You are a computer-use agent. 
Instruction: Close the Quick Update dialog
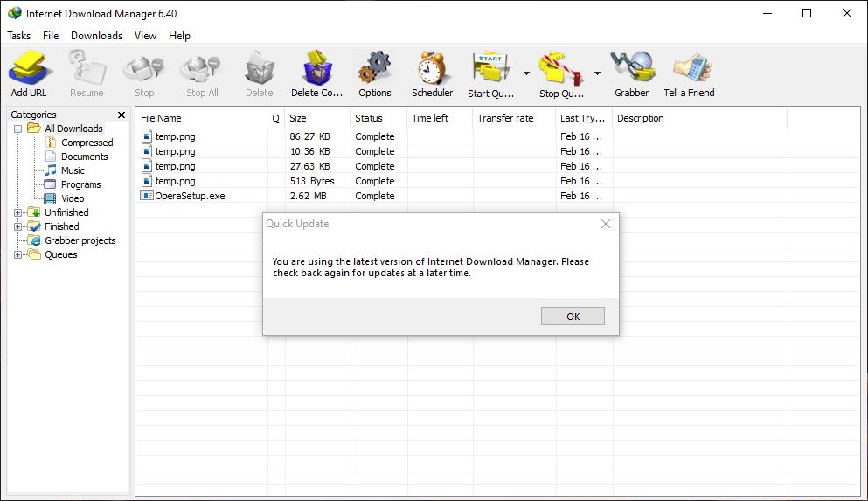pos(606,224)
